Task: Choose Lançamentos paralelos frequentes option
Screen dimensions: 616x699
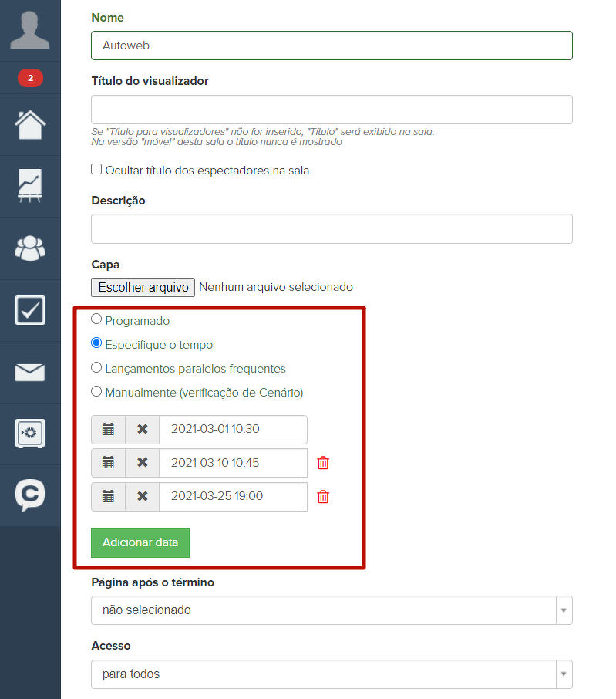Action: 96,368
